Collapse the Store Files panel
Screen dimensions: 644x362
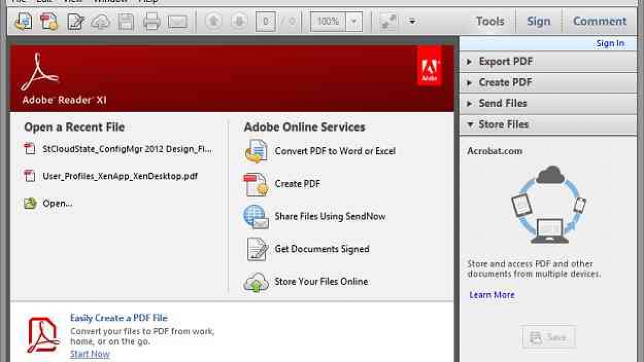click(x=548, y=124)
